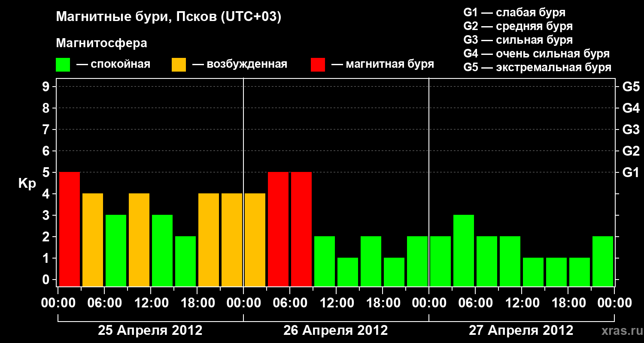Viewport: 644px width, 343px height.
Task: Click the green 06:00–09:00 bar on 25 April
Action: (116, 250)
